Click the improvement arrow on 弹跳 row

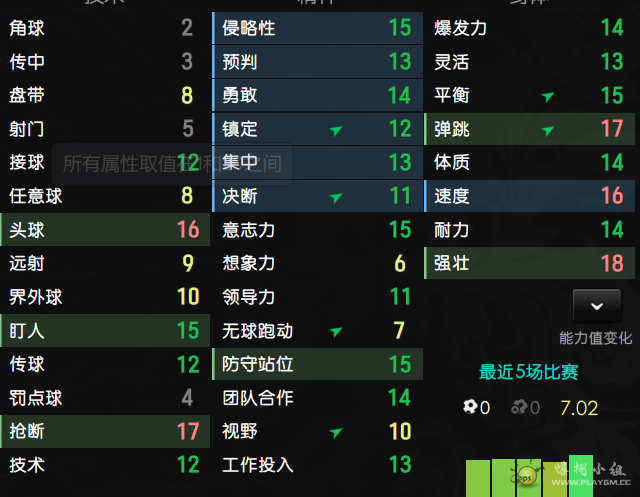547,130
